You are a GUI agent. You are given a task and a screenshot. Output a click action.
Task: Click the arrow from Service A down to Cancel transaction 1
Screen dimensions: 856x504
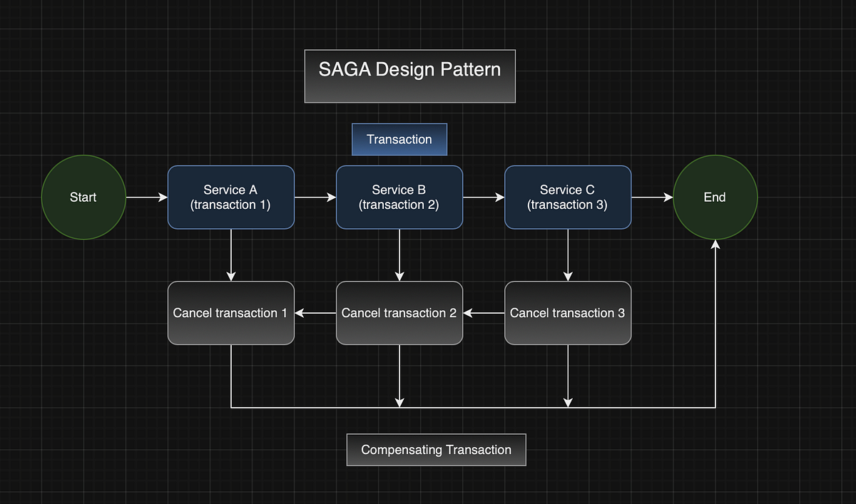pos(230,254)
